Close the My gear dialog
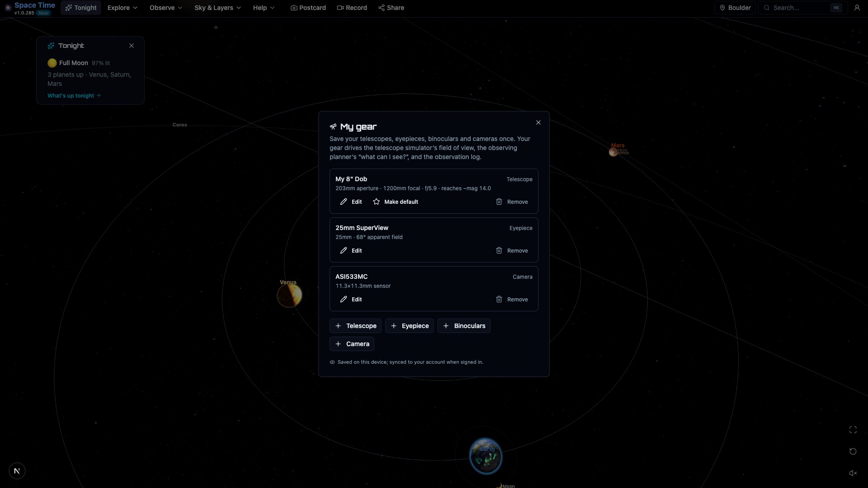Screen dimensions: 868x488 (538, 122)
